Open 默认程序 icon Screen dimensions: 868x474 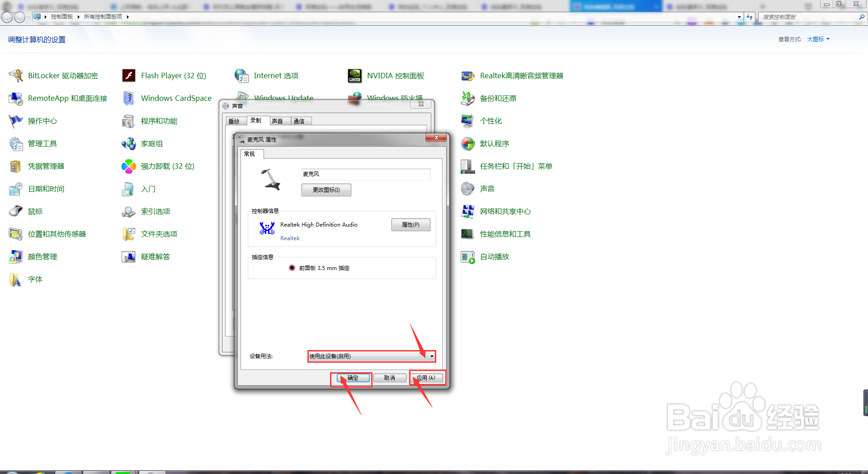click(468, 143)
